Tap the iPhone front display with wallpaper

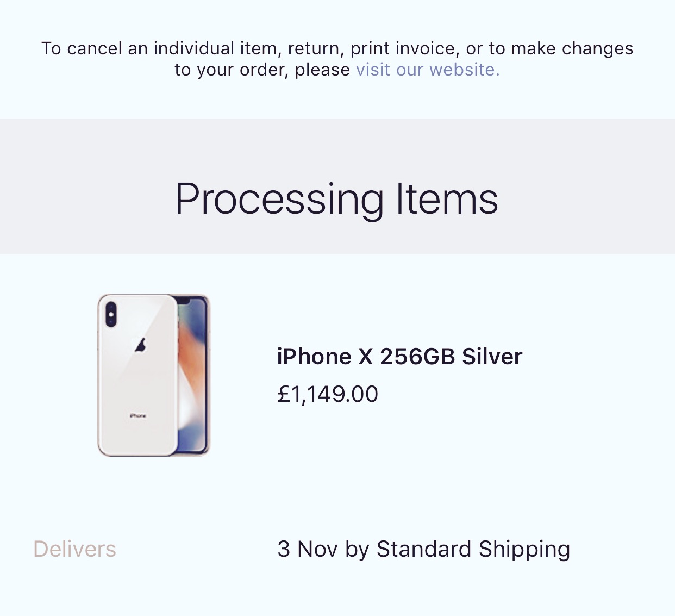click(193, 375)
